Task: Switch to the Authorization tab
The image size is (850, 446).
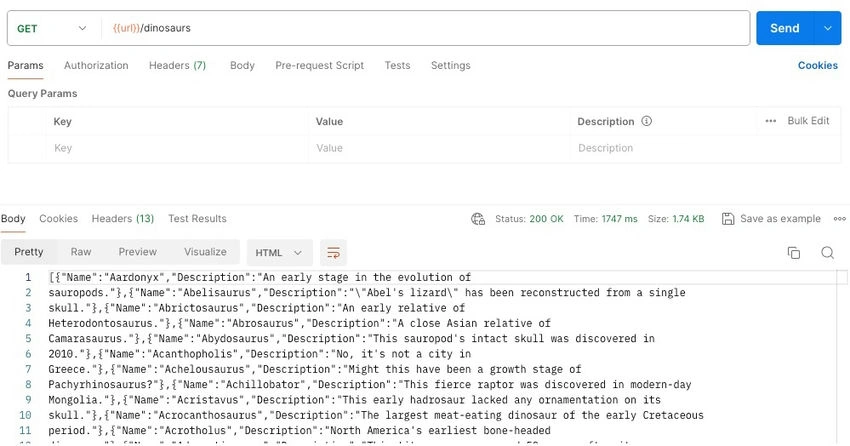Action: point(96,66)
